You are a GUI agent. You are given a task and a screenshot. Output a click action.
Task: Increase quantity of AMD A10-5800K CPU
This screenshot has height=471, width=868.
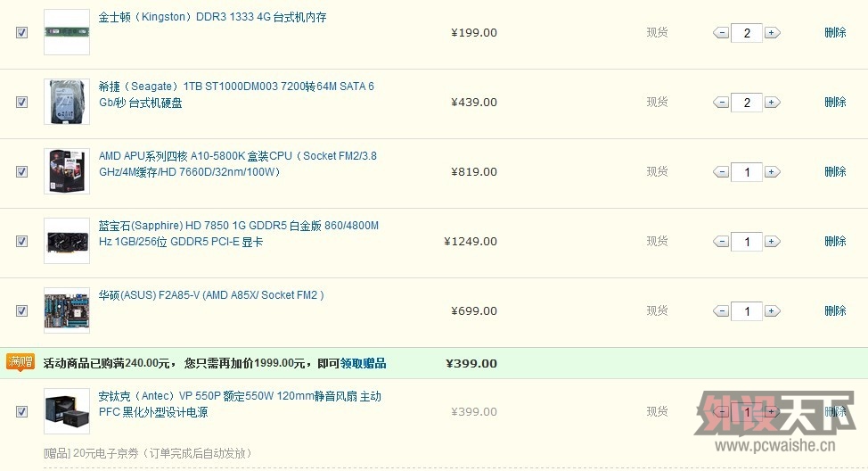(x=772, y=172)
